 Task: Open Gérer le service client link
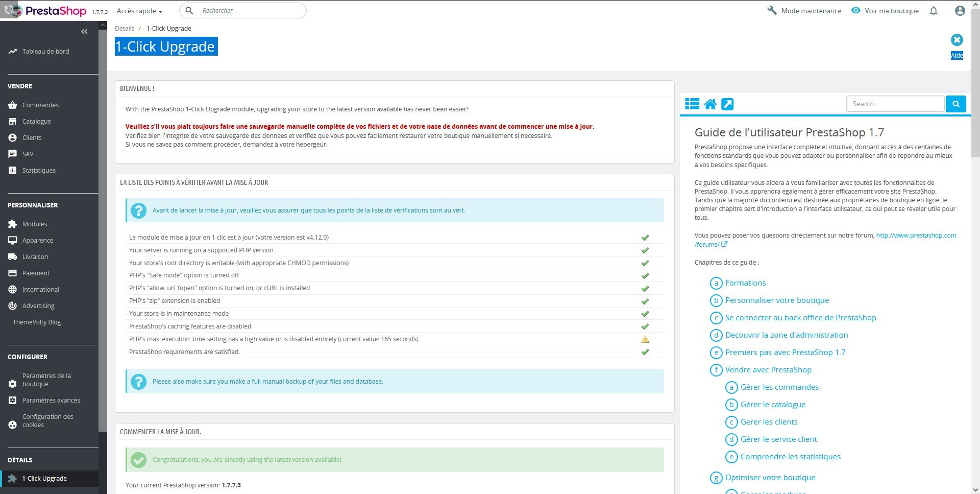pyautogui.click(x=778, y=439)
